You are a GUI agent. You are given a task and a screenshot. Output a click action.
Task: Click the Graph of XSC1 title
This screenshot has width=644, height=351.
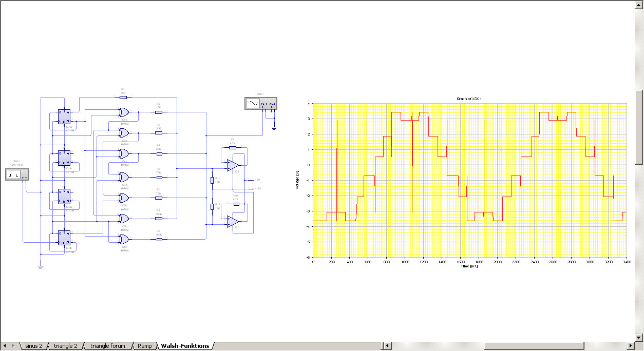(469, 99)
